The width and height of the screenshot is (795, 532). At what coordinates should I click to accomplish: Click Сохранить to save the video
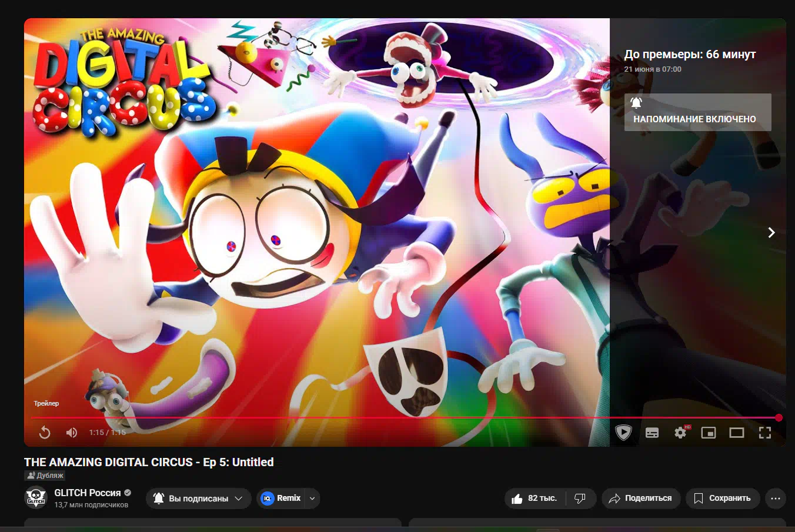(723, 498)
